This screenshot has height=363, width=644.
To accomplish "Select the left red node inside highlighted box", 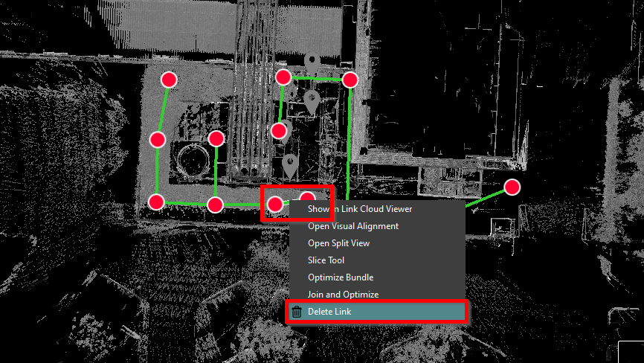I will tap(275, 204).
